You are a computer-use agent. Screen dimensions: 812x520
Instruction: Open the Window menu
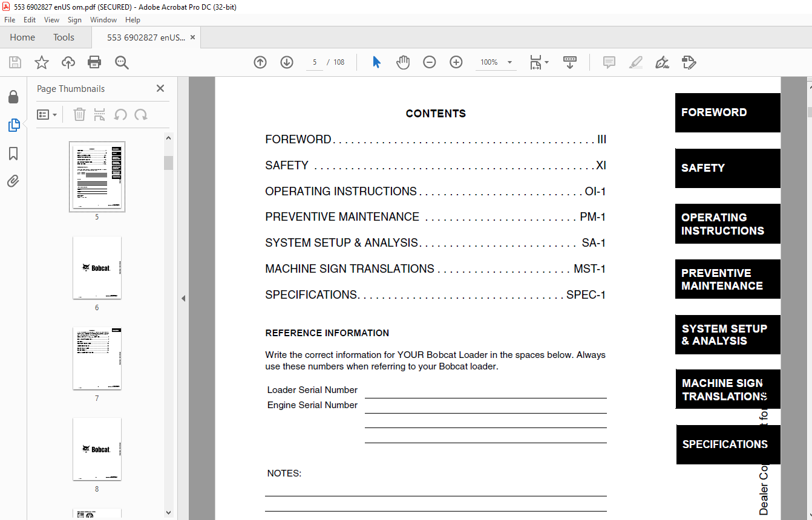click(103, 20)
